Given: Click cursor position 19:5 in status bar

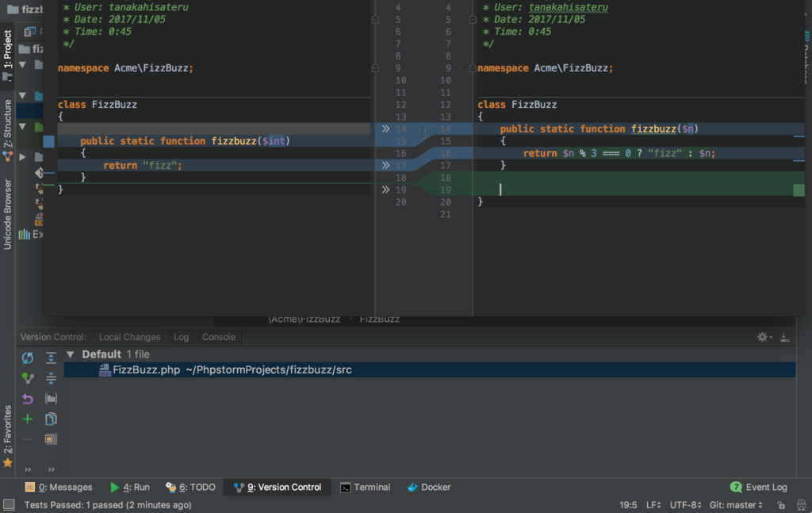Looking at the screenshot, I should point(628,505).
